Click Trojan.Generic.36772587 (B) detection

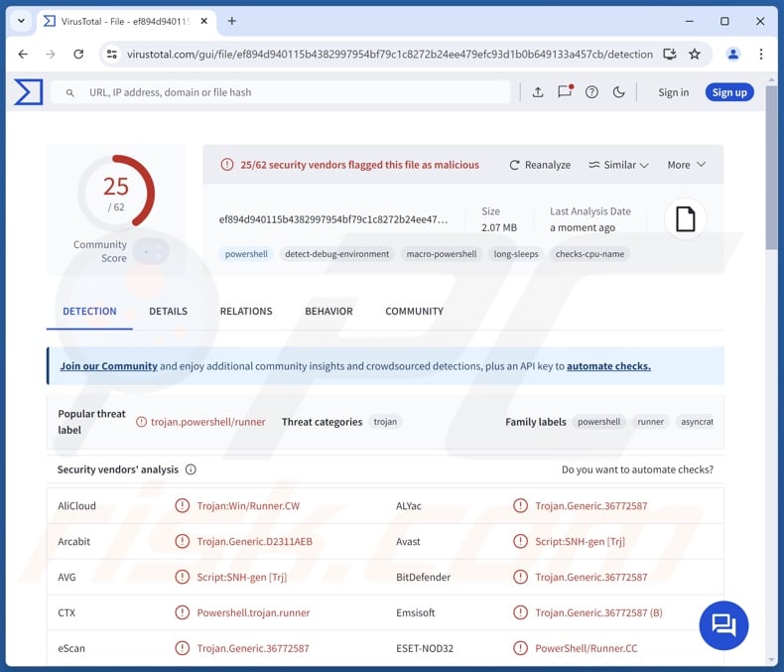coord(598,612)
